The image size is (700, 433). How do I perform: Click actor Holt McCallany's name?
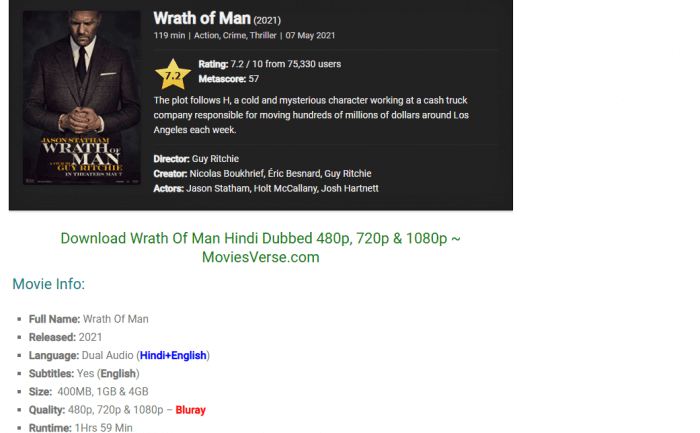[286, 188]
